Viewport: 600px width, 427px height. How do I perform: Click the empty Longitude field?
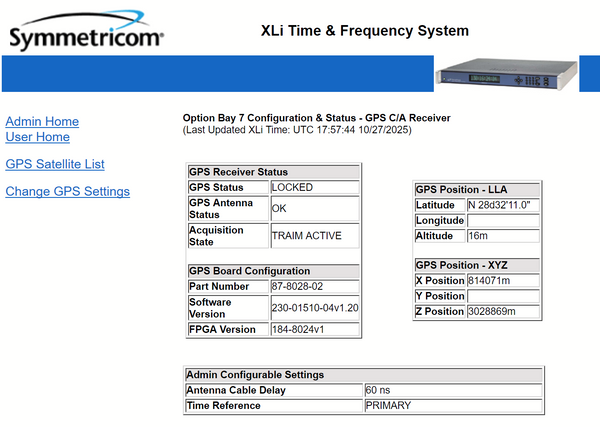tap(503, 220)
